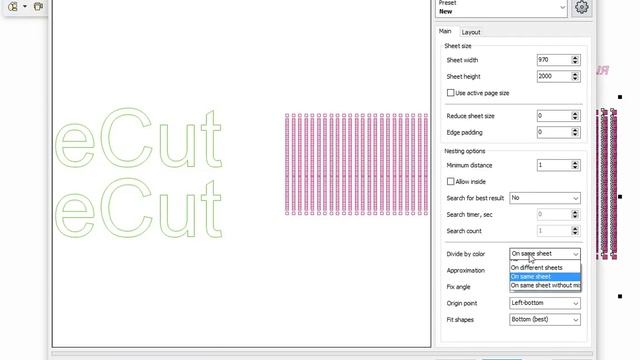Choose highlighted On same sheet option
Screen dimensions: 640x360
click(545, 277)
